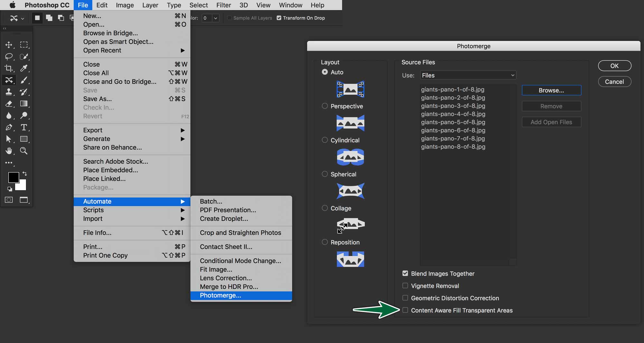Select the Cylindrical layout option
The image size is (644, 343).
coord(325,140)
